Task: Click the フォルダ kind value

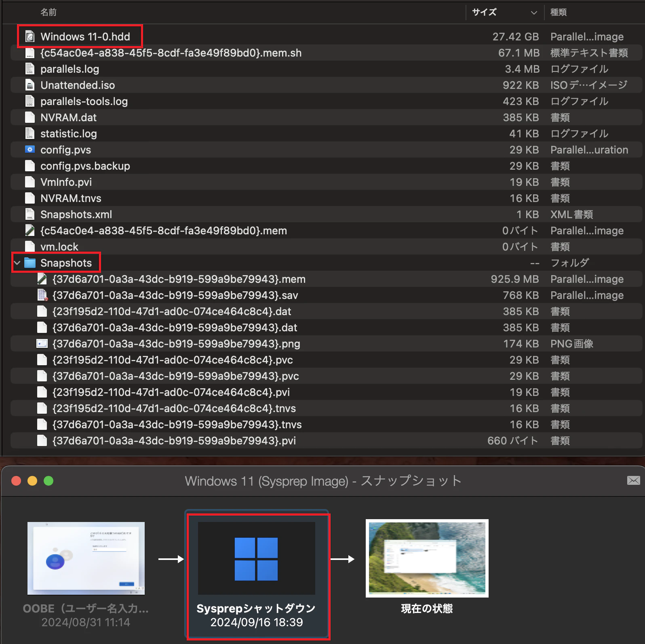Action: click(x=570, y=263)
